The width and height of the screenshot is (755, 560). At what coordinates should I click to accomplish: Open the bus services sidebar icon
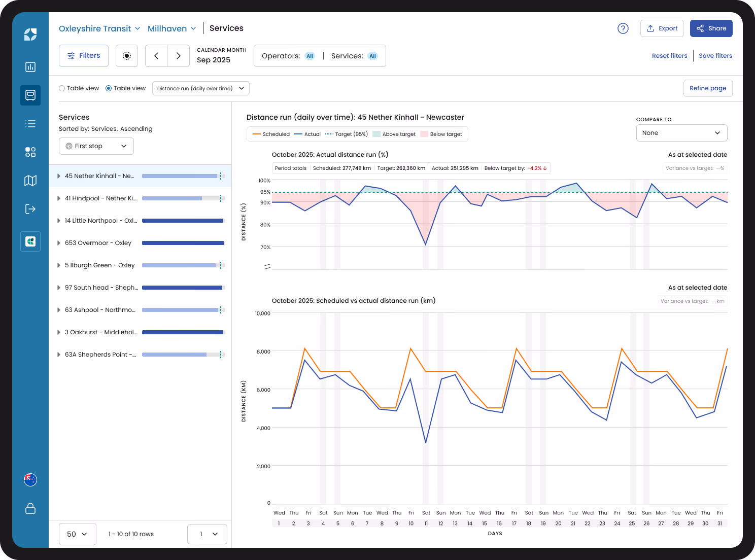pyautogui.click(x=30, y=95)
